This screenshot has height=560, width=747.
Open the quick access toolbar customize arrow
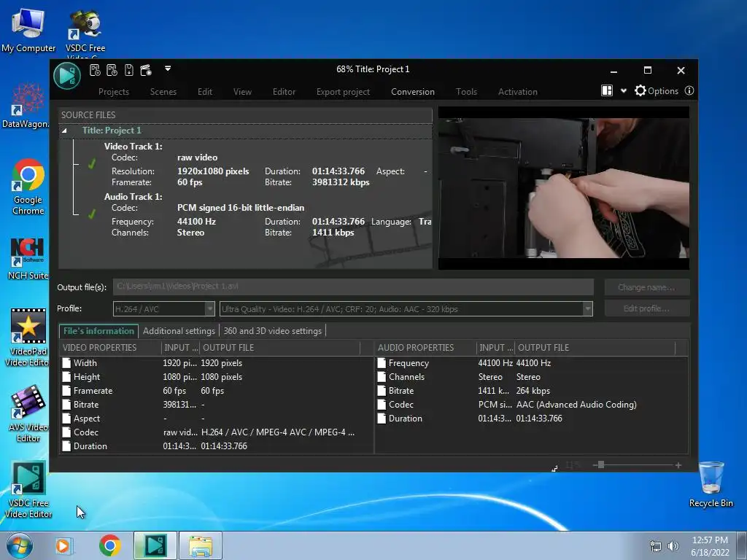pyautogui.click(x=168, y=69)
